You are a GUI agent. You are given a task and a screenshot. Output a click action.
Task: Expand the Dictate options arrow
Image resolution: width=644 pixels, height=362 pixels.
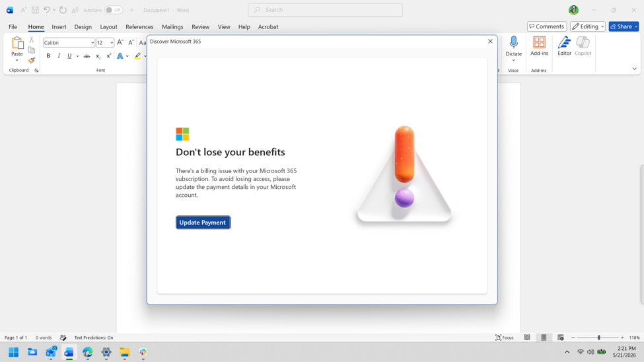pyautogui.click(x=513, y=60)
